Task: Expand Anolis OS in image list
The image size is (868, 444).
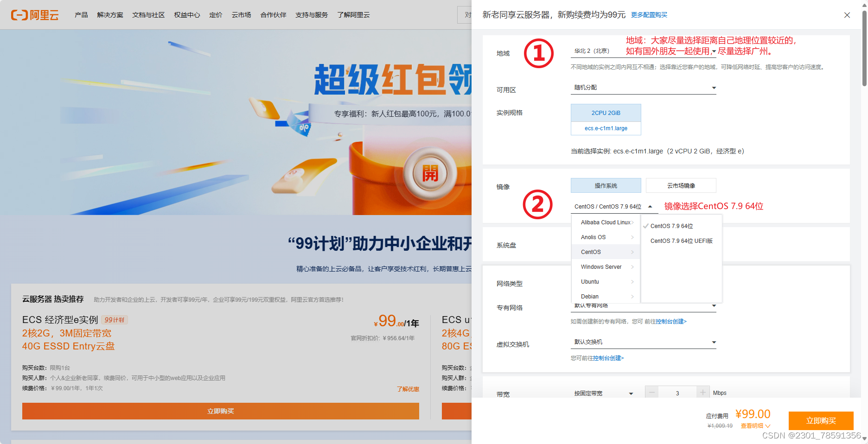Action: coord(606,237)
